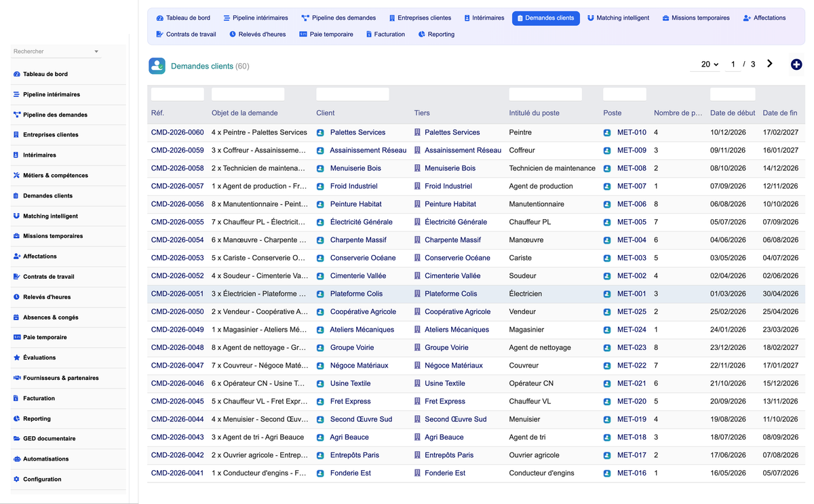This screenshot has width=814, height=504.
Task: Open the page size dropdown showing 20
Action: pyautogui.click(x=705, y=64)
